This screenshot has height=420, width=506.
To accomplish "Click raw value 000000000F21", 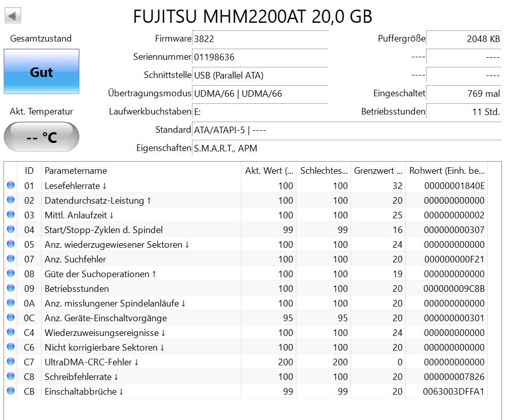I will (454, 259).
